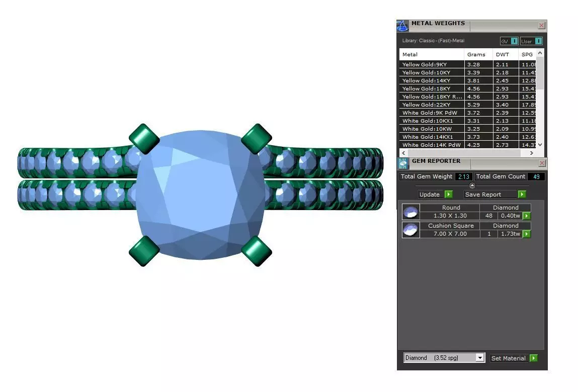The image size is (578, 392).
Task: Select the Yellow Gold:22KY row
Action: 468,105
